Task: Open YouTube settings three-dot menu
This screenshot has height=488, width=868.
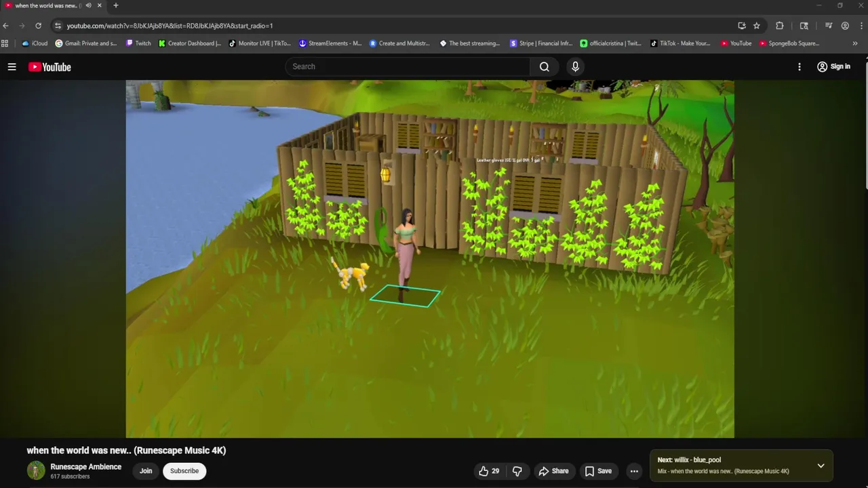Action: (x=800, y=66)
